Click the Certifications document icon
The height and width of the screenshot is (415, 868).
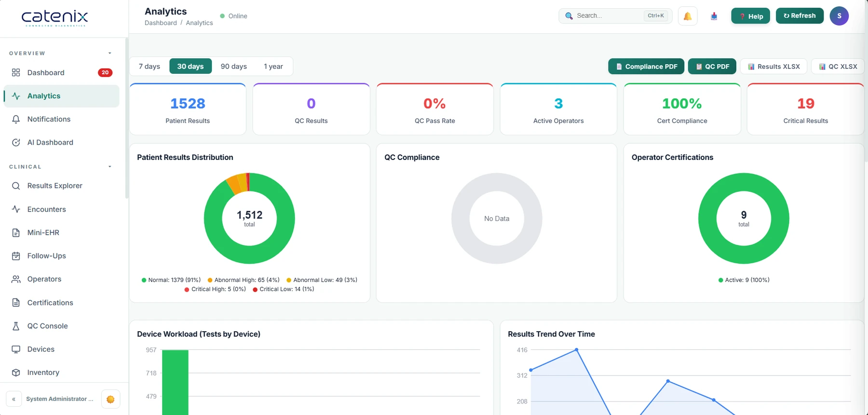coord(16,303)
